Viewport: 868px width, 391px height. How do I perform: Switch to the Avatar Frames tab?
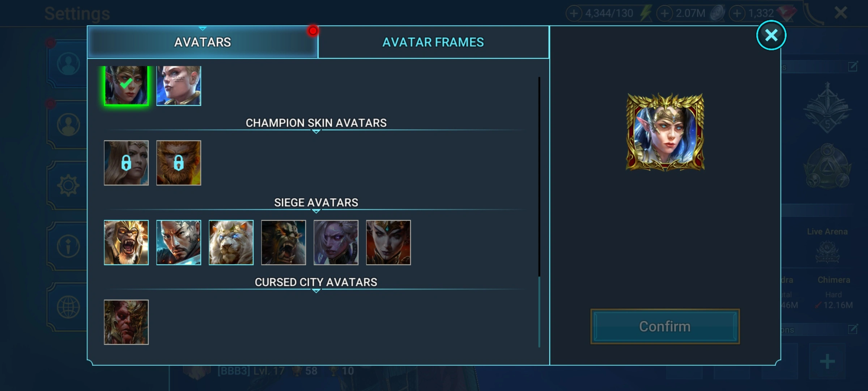(x=433, y=42)
